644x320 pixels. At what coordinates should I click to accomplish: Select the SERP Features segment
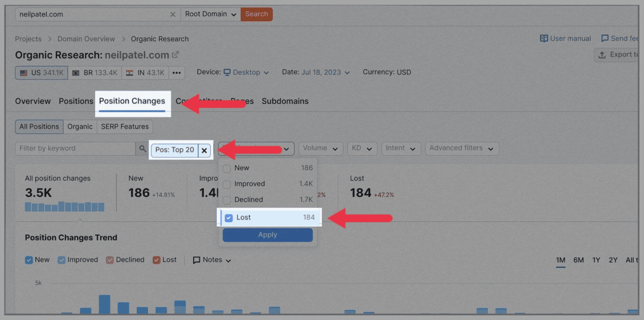125,127
